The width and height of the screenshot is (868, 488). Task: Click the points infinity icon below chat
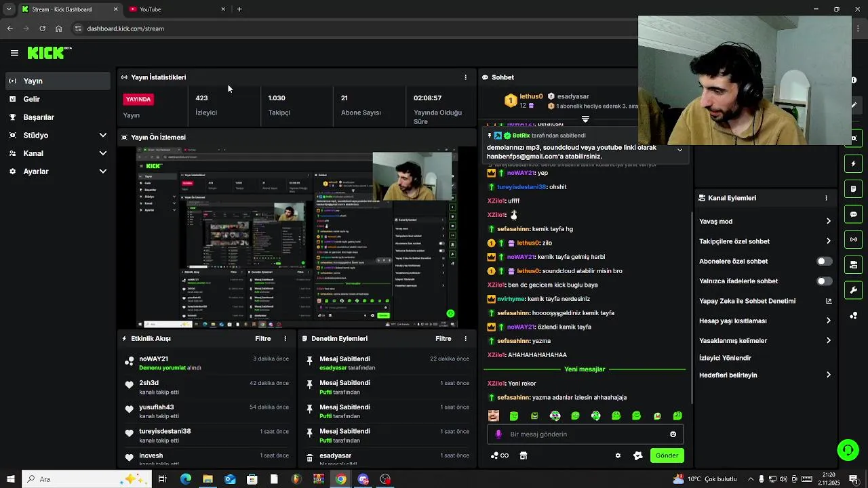[500, 455]
